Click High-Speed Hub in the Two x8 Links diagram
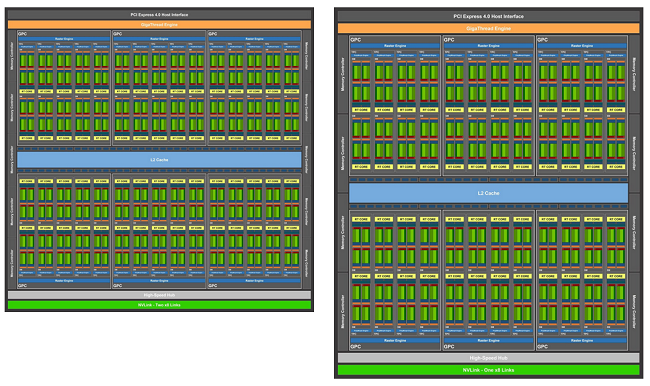650x386 pixels. (x=159, y=295)
